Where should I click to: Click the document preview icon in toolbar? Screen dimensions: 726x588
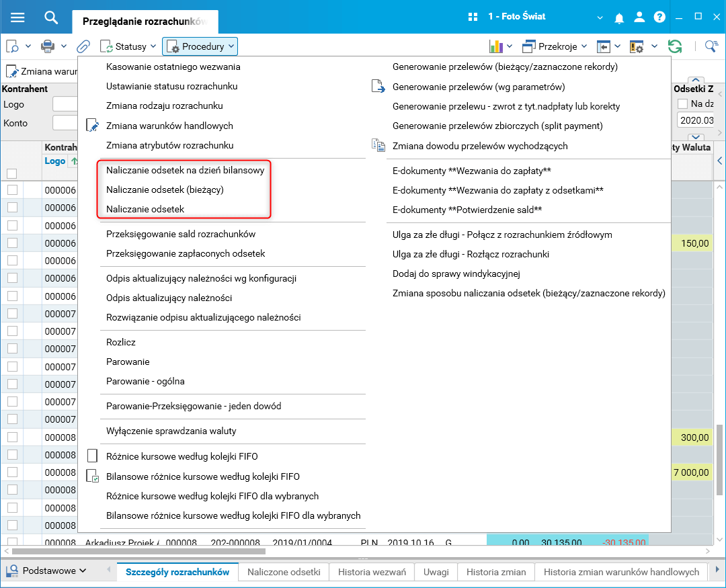coord(13,46)
